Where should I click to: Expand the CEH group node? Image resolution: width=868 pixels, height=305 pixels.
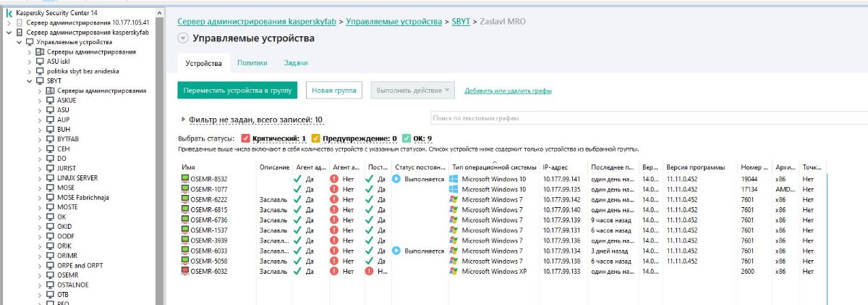coord(39,149)
